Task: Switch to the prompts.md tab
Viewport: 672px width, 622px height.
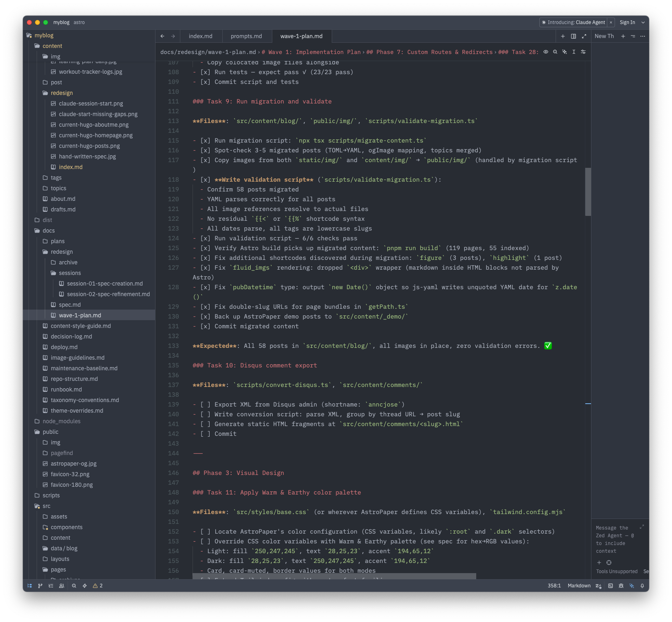Action: (x=246, y=36)
